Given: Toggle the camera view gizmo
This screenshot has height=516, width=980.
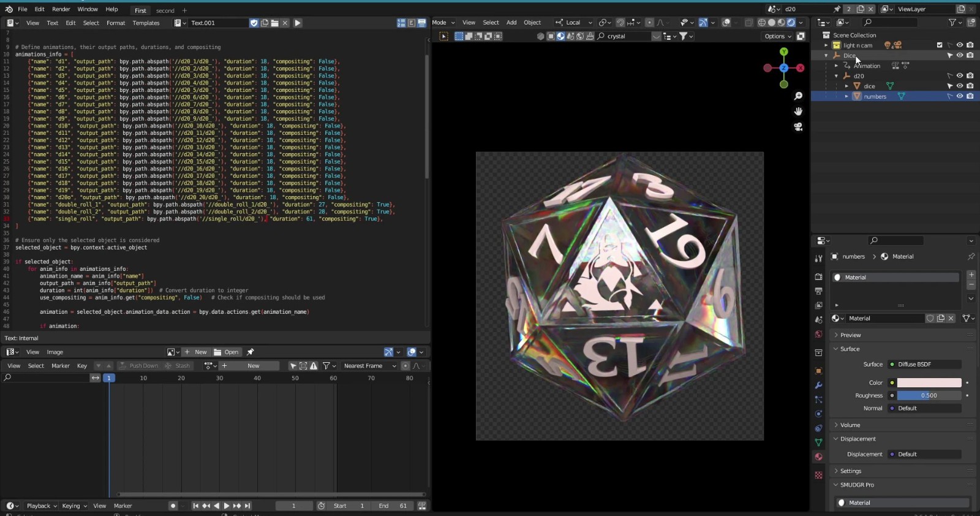Looking at the screenshot, I should pos(798,127).
